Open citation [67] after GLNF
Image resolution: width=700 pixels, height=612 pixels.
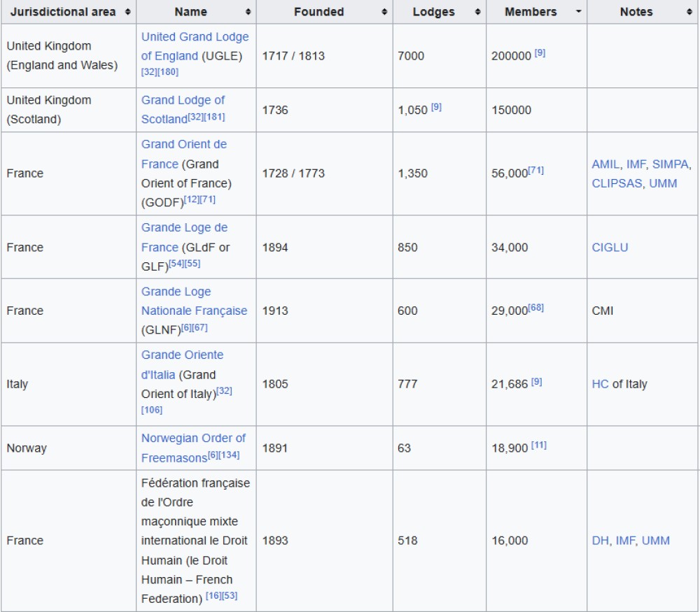click(200, 327)
